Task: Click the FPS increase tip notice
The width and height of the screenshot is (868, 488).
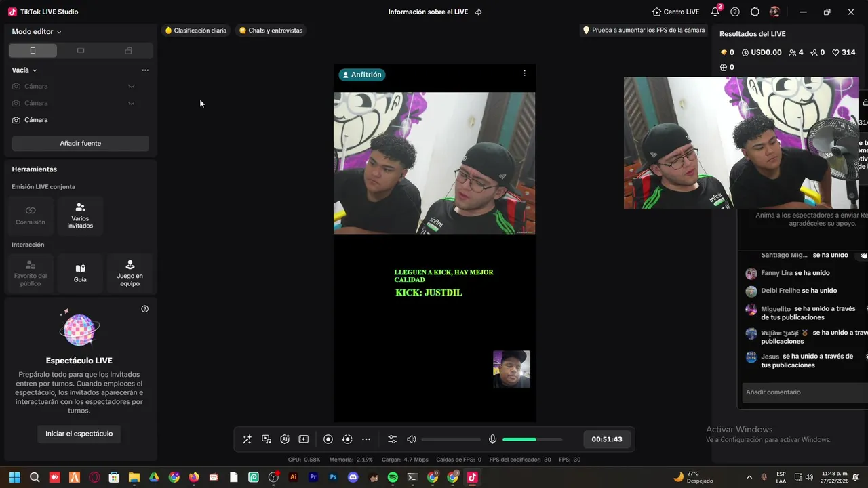Action: point(644,30)
